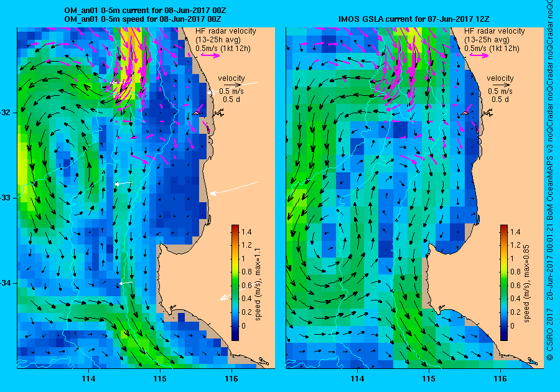This screenshot has height=392, width=560.
Task: Click '0.5 m/s' under velocity in right map
Action: [500, 91]
